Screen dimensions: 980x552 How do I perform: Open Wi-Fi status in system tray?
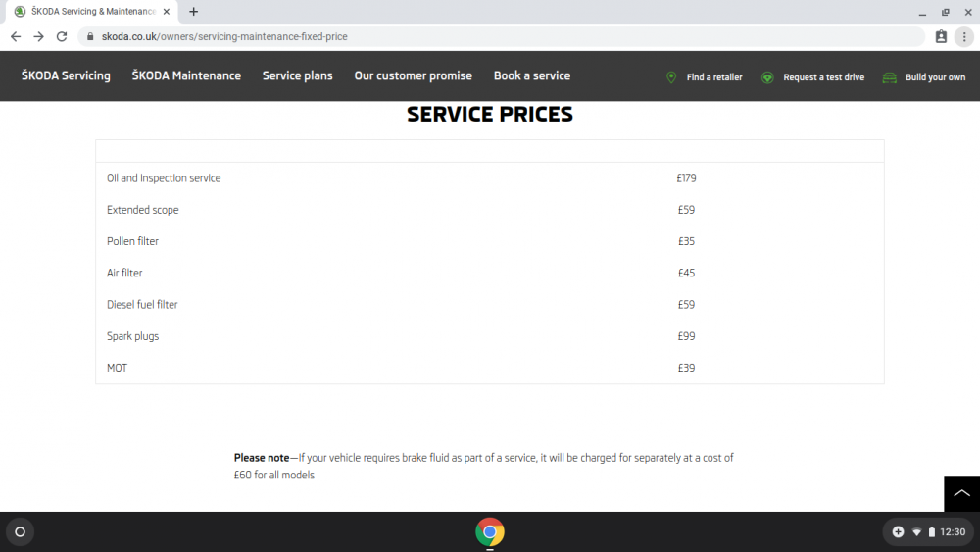pyautogui.click(x=916, y=532)
